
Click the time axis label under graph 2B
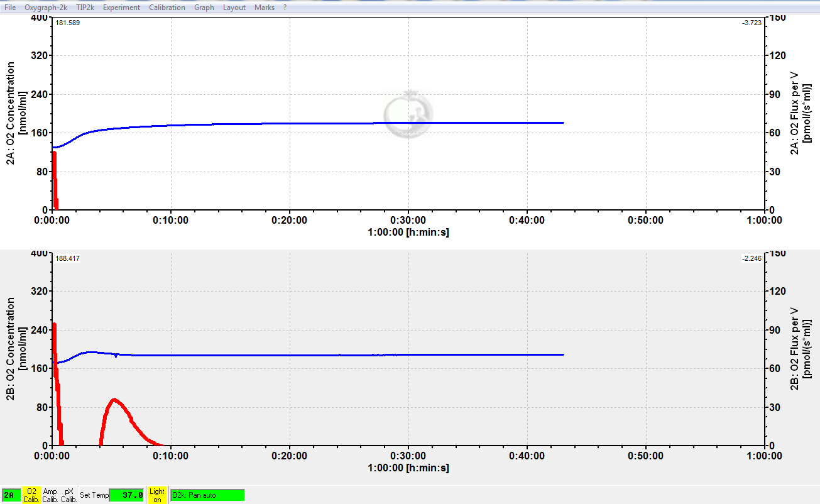point(408,468)
